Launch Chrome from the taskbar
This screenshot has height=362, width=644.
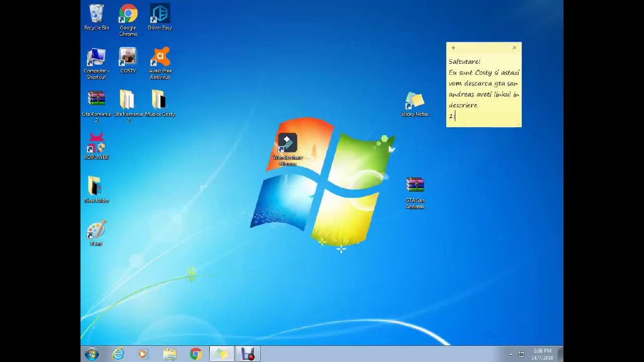[x=196, y=354]
